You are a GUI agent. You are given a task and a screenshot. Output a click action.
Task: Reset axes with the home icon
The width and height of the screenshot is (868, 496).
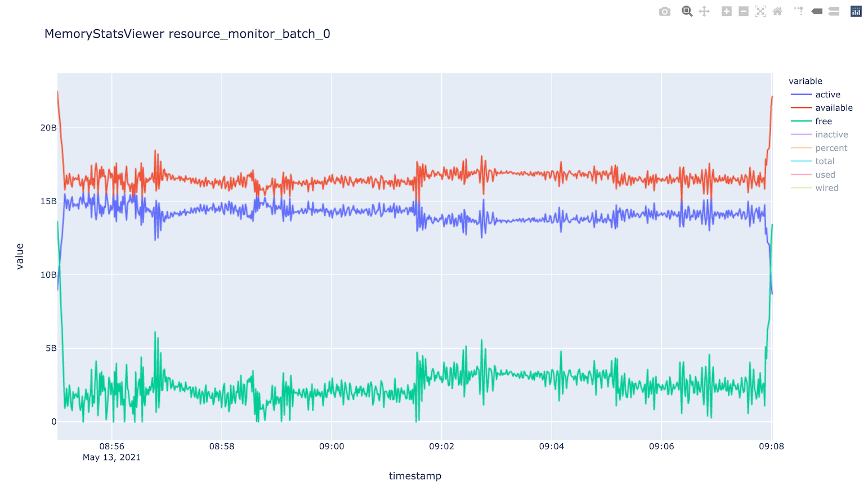click(x=777, y=11)
